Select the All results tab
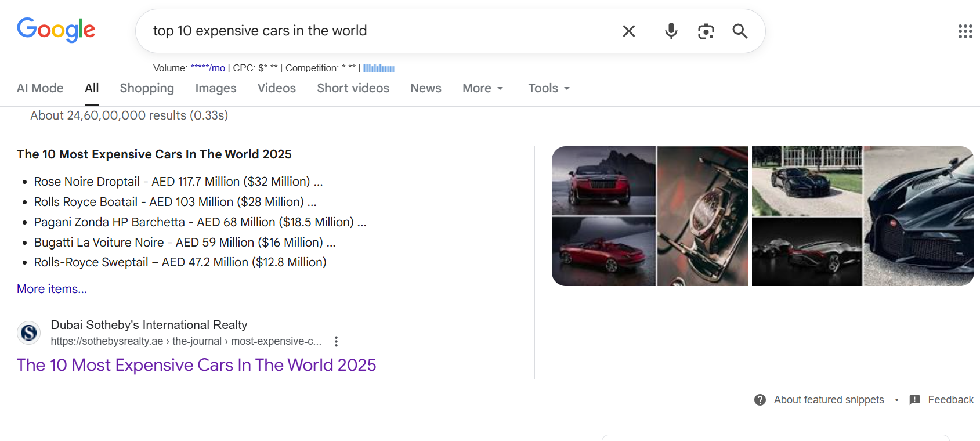 92,88
